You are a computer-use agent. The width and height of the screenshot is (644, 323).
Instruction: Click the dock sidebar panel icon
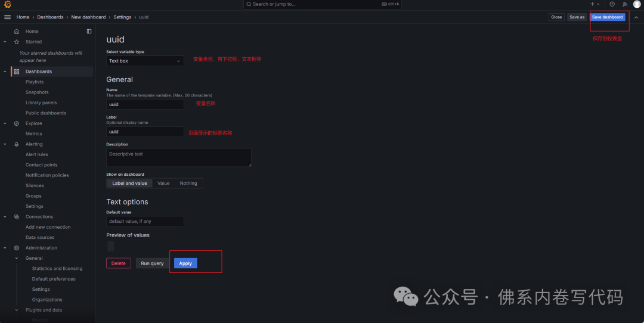89,31
